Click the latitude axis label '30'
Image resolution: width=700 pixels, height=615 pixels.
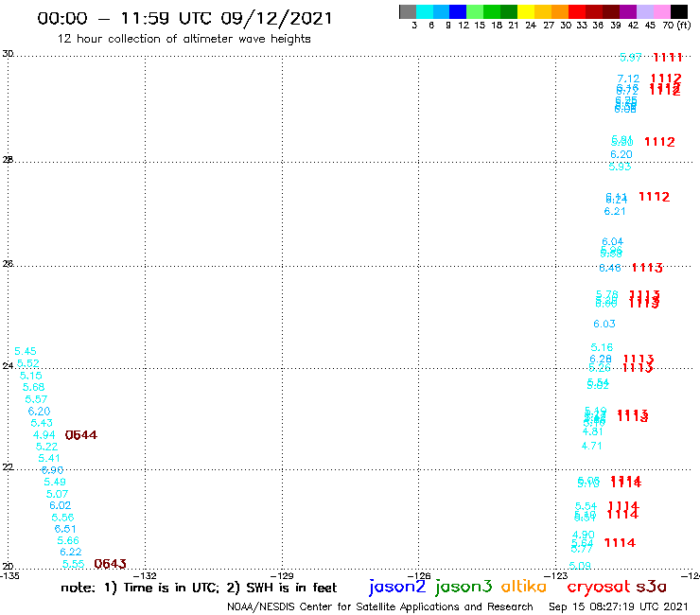point(8,54)
